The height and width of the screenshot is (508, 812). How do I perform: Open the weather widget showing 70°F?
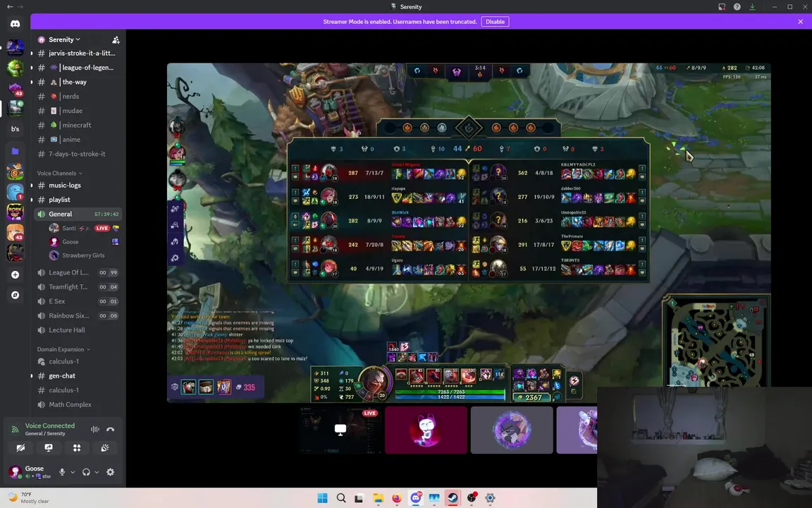click(x=28, y=497)
